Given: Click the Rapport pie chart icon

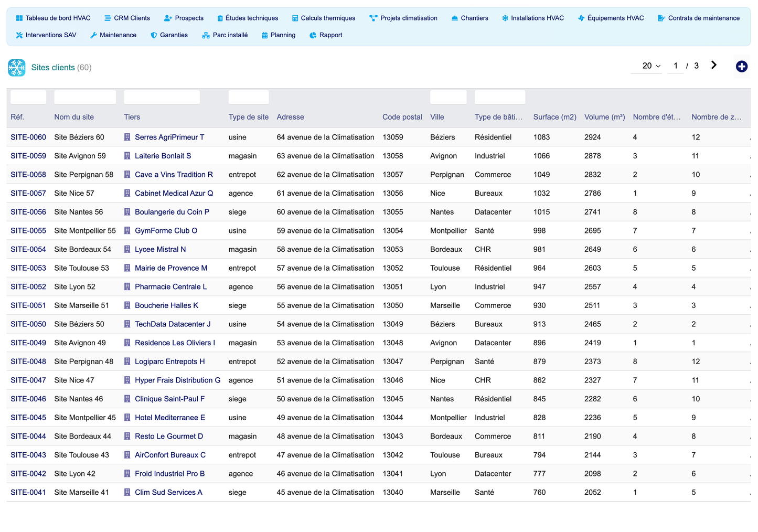Looking at the screenshot, I should coord(313,35).
